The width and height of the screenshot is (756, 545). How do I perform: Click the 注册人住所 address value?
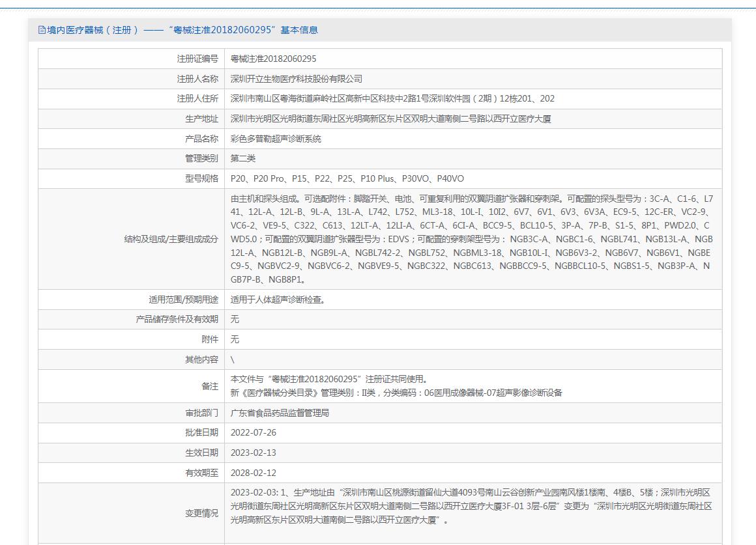tap(392, 99)
